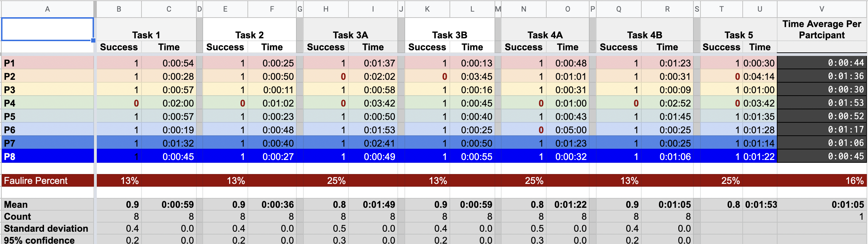Viewport: 868px width, 244px height.
Task: Click the 95% confidence row label
Action: pos(48,240)
